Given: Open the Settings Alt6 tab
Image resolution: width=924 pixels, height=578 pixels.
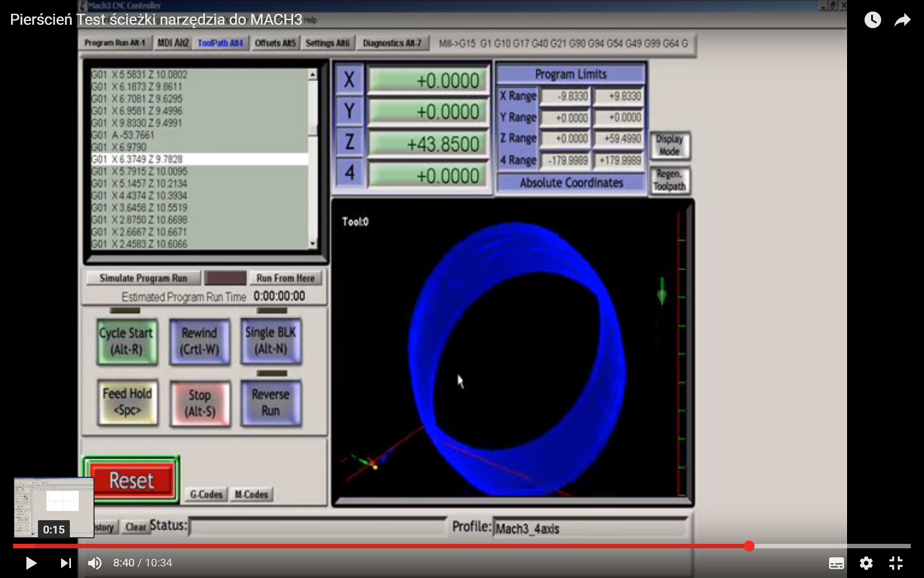Looking at the screenshot, I should (327, 43).
